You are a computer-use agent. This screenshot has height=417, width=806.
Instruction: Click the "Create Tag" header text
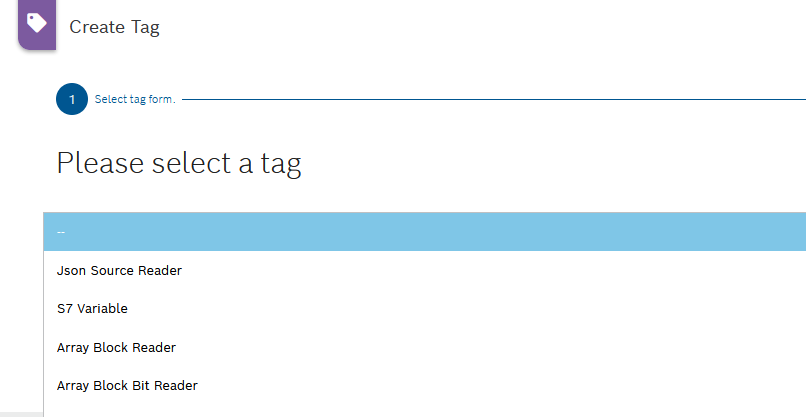pyautogui.click(x=114, y=27)
